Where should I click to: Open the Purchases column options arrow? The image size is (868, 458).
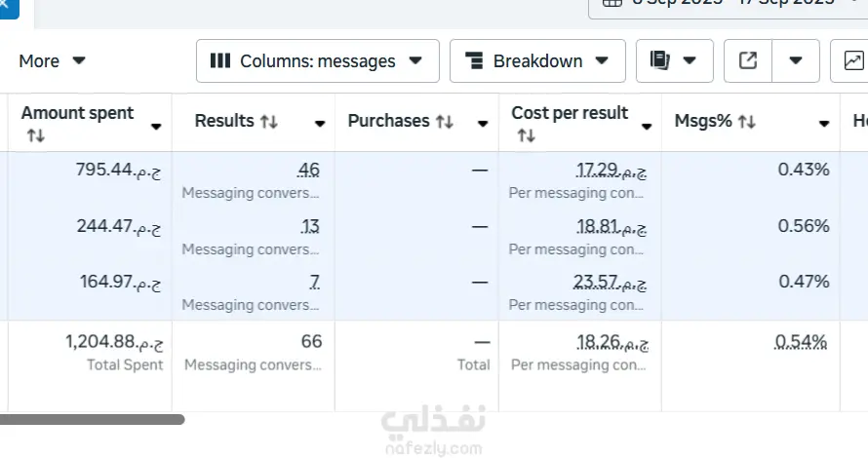[482, 124]
